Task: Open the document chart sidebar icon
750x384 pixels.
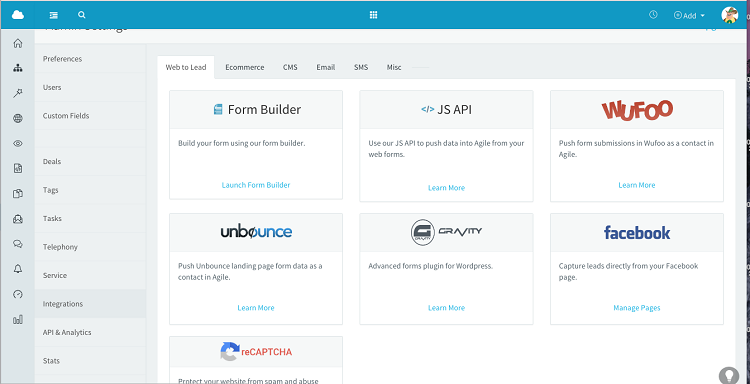Action: (x=18, y=168)
